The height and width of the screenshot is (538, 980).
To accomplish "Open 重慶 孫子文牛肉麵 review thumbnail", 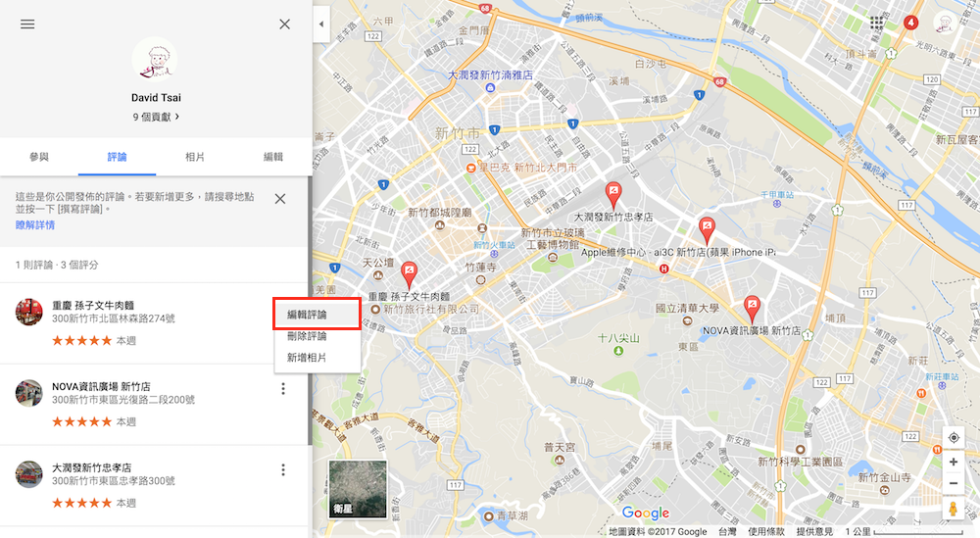I will 28,312.
